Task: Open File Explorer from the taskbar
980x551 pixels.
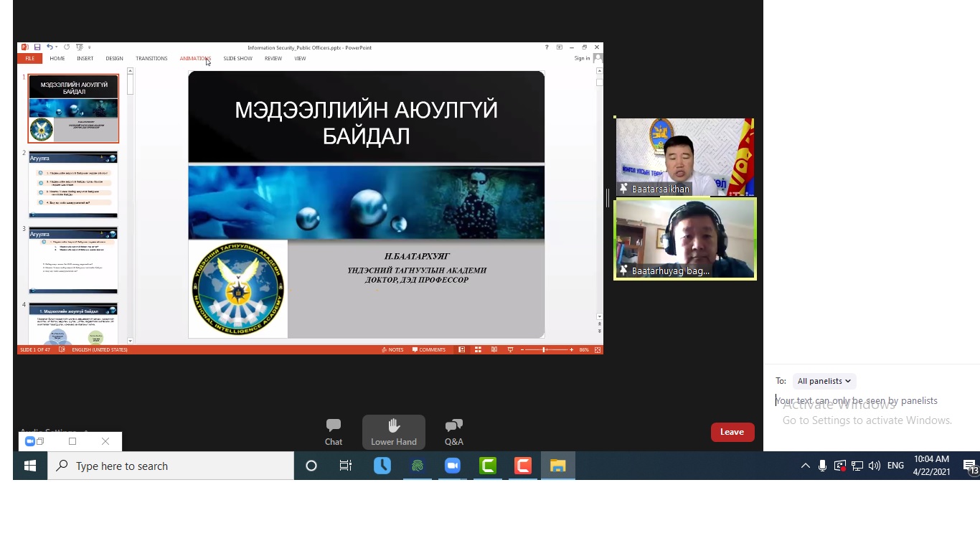Action: 557,466
